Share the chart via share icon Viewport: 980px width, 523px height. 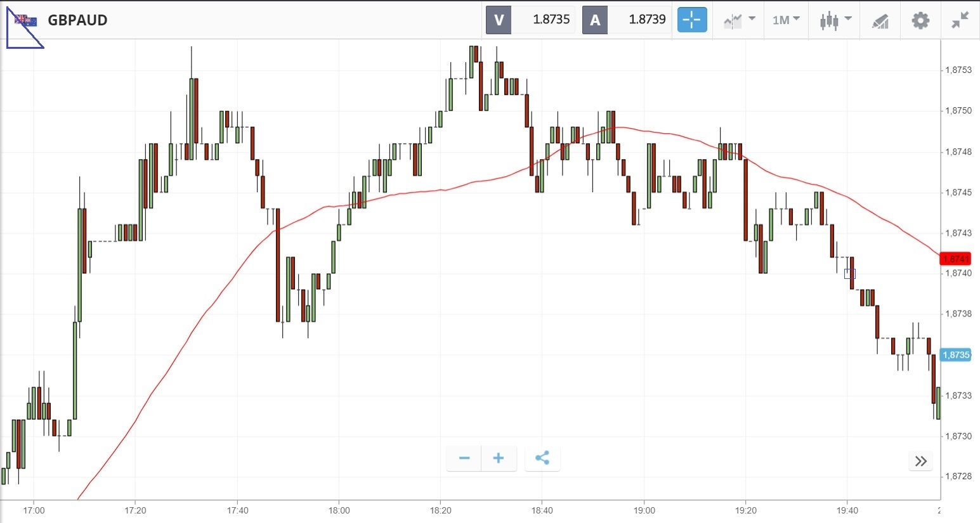[542, 458]
